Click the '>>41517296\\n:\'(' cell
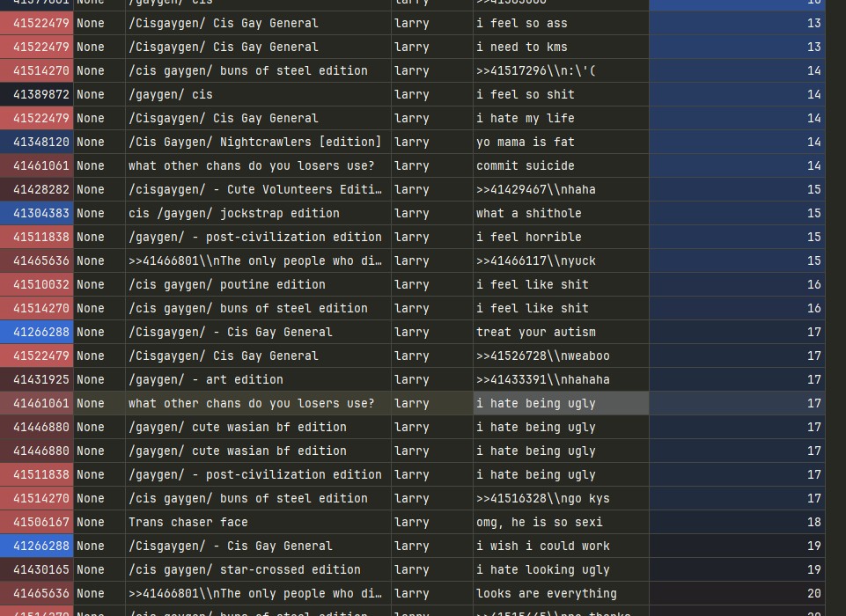Image resolution: width=846 pixels, height=616 pixels. [x=561, y=70]
